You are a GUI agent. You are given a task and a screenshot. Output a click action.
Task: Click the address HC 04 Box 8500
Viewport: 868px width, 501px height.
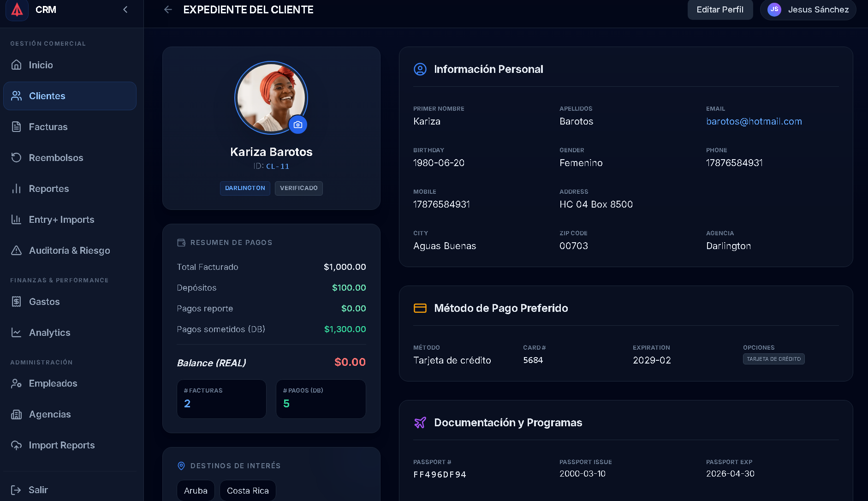pos(596,204)
